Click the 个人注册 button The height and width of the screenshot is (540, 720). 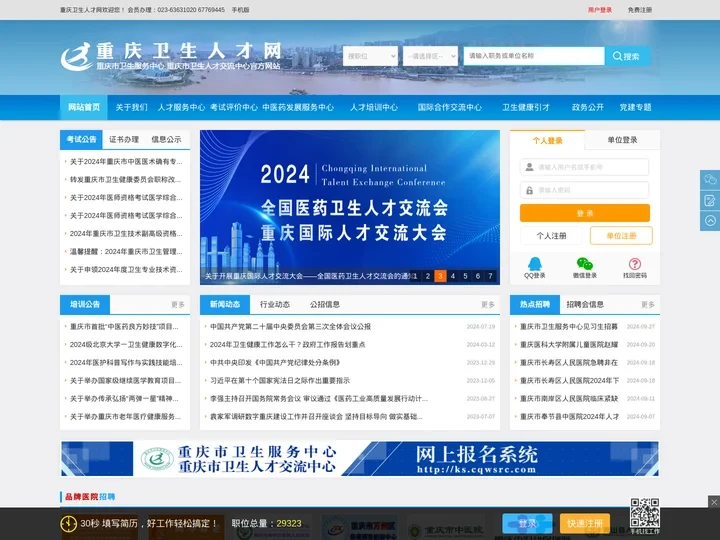click(x=551, y=236)
